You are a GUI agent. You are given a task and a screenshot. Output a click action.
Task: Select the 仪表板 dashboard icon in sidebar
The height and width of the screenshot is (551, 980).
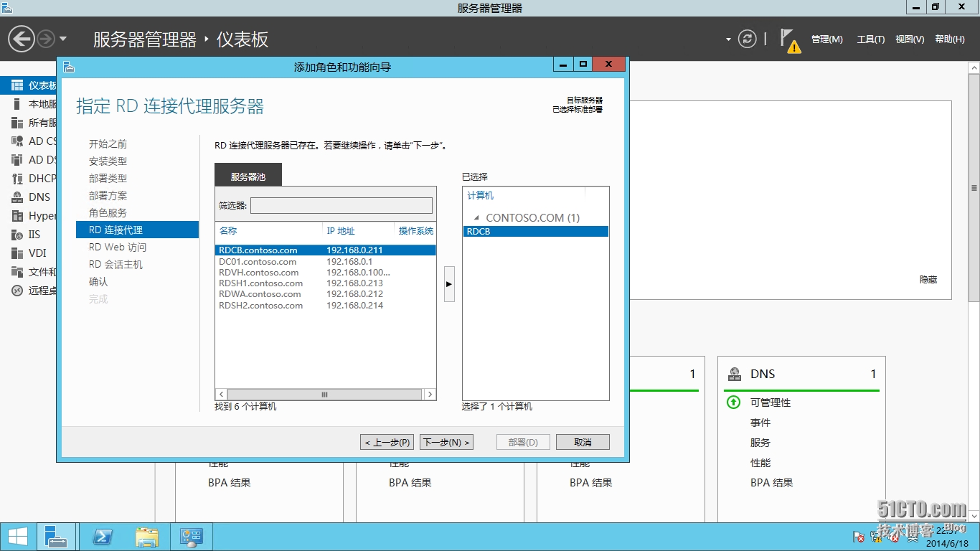coord(17,85)
